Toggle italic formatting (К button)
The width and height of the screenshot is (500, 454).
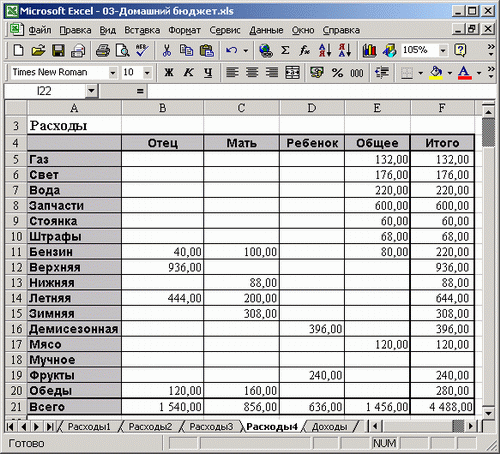189,72
